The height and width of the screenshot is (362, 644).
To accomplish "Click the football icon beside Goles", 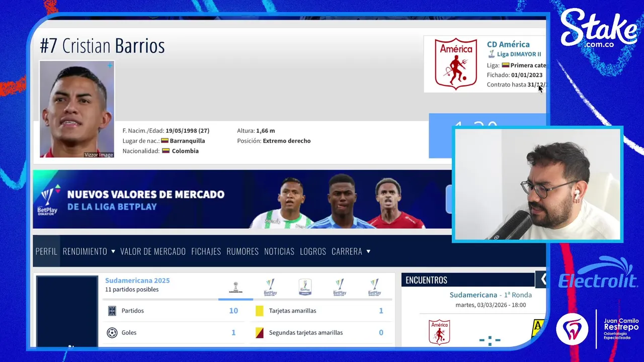I will tap(112, 332).
